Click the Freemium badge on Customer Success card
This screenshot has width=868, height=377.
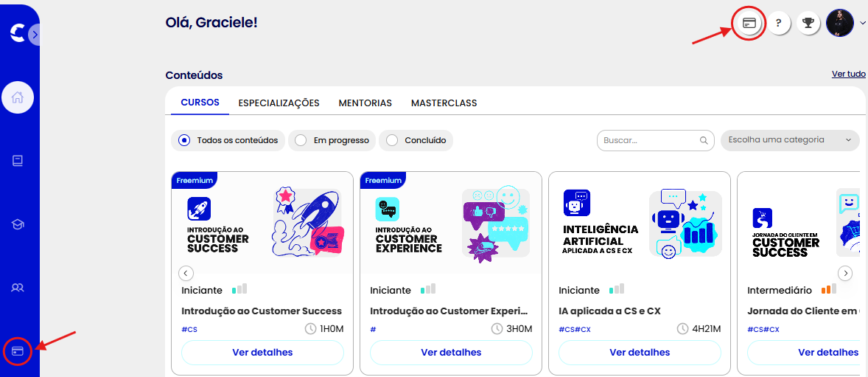195,180
